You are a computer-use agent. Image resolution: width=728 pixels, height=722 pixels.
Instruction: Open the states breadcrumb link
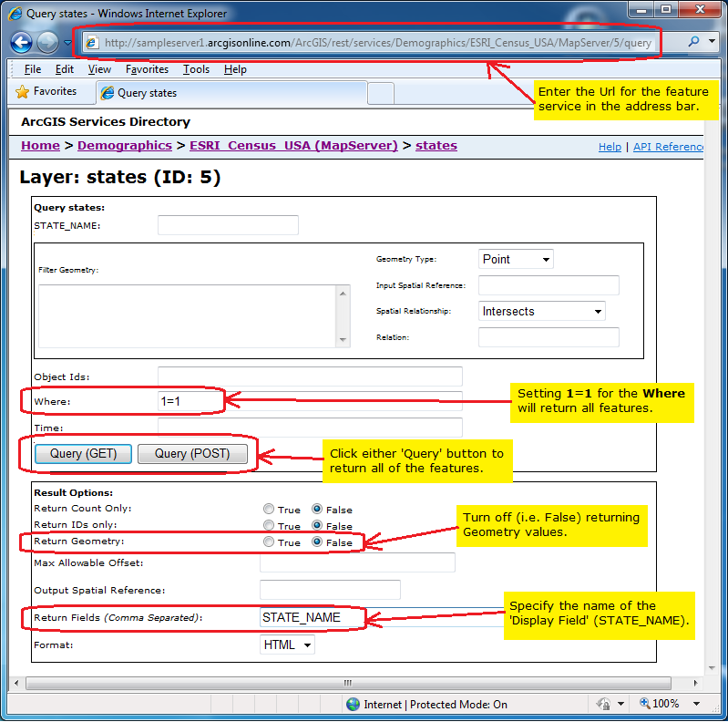pos(436,146)
